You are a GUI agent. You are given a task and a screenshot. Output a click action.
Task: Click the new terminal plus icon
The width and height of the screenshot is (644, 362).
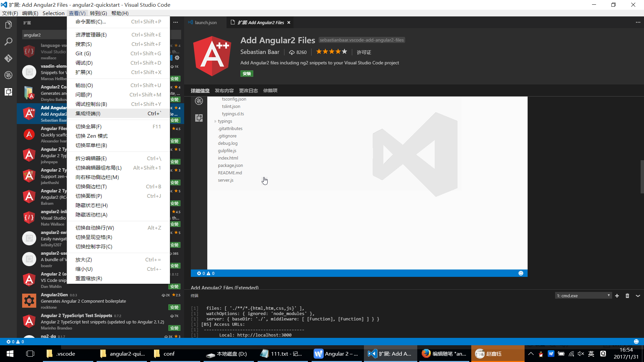pos(617,296)
